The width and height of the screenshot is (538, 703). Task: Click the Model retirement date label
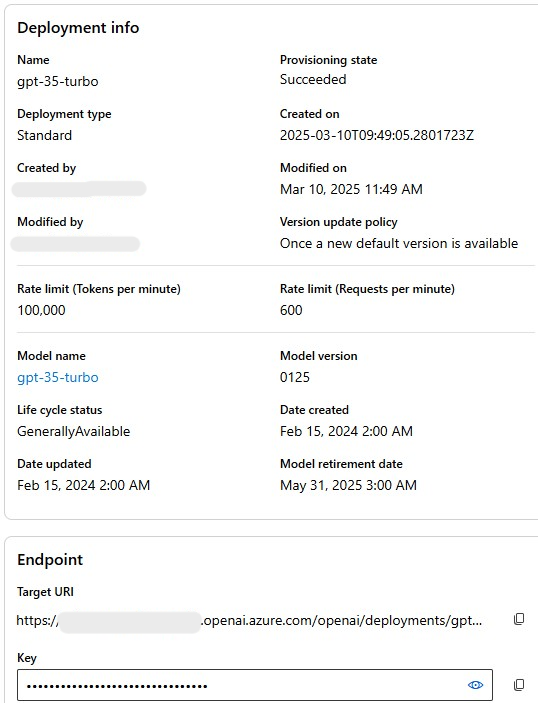click(341, 464)
